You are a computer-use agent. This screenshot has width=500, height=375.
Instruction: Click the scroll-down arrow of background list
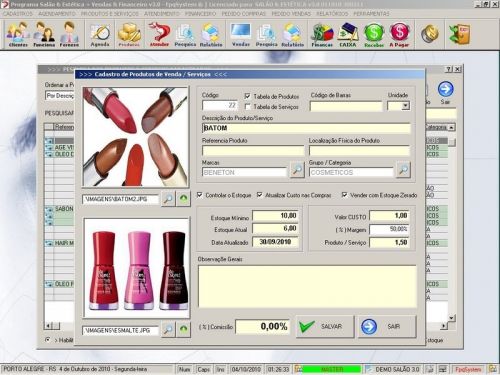[451, 318]
